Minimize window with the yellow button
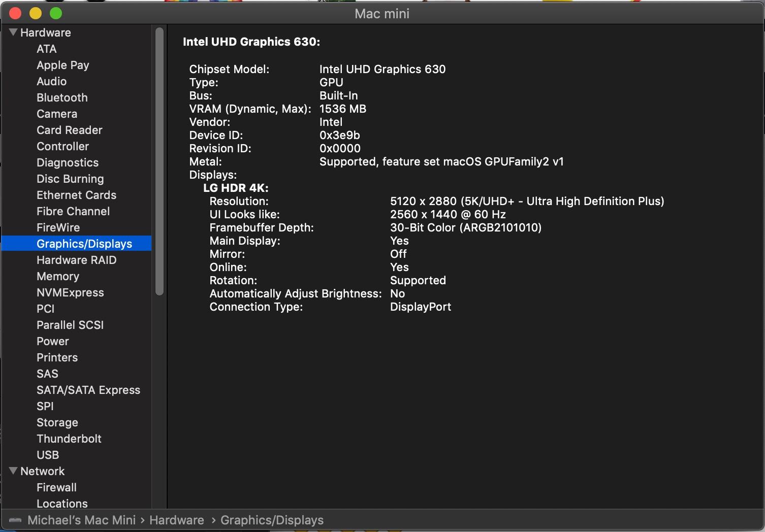Viewport: 765px width, 532px height. pyautogui.click(x=36, y=13)
